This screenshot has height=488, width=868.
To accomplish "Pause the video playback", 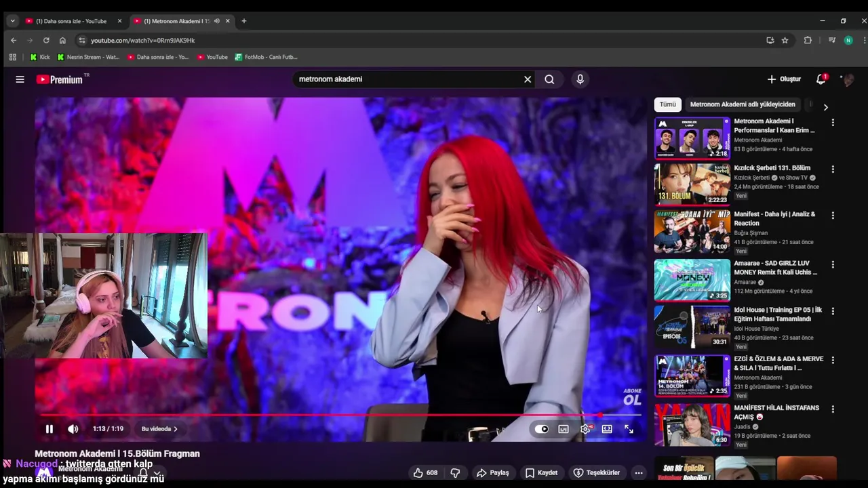I will tap(49, 429).
